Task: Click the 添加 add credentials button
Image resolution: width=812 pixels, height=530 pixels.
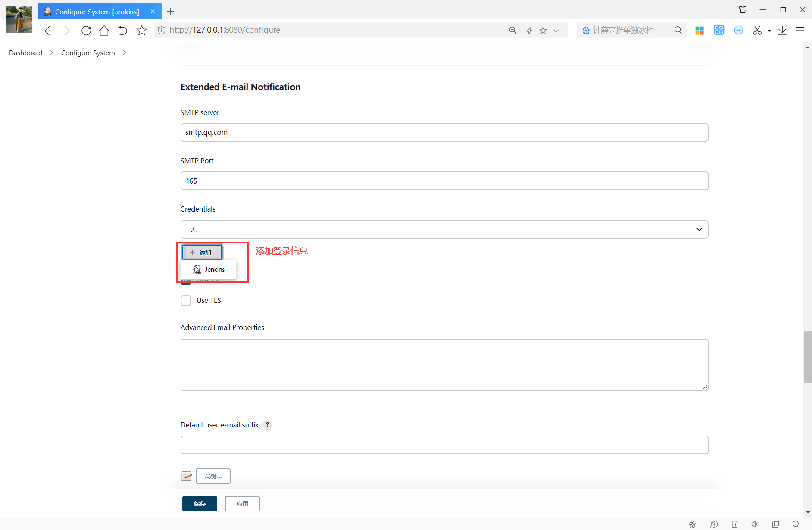Action: (x=202, y=253)
